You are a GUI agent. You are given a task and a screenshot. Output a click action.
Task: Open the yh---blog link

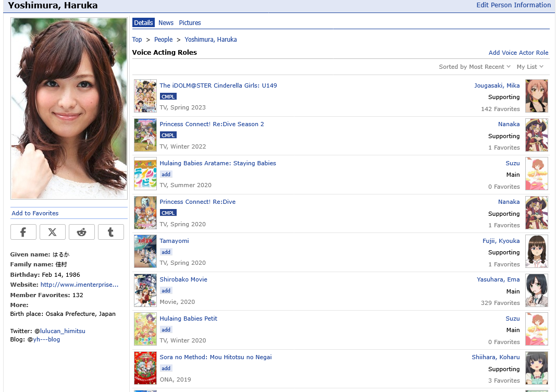click(x=46, y=339)
